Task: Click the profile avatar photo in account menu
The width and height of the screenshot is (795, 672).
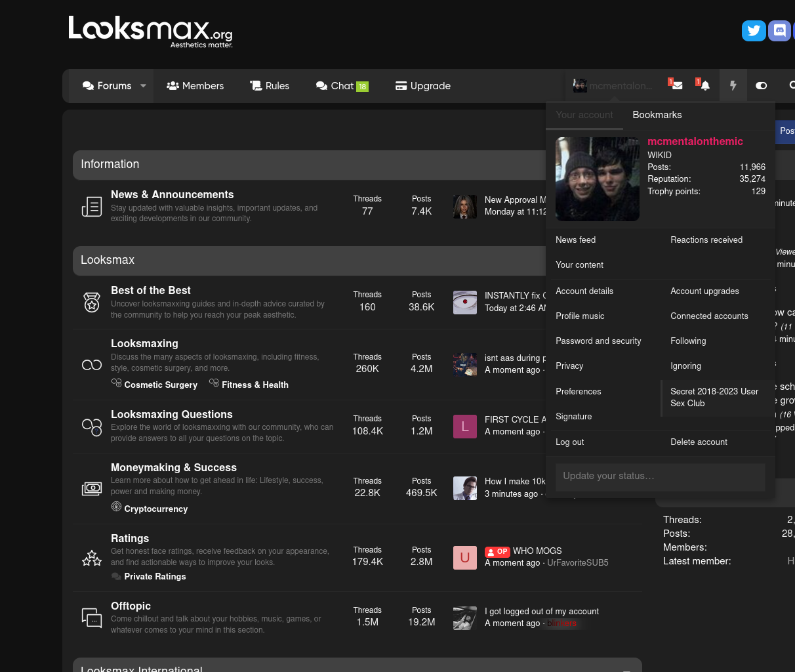Action: click(598, 179)
